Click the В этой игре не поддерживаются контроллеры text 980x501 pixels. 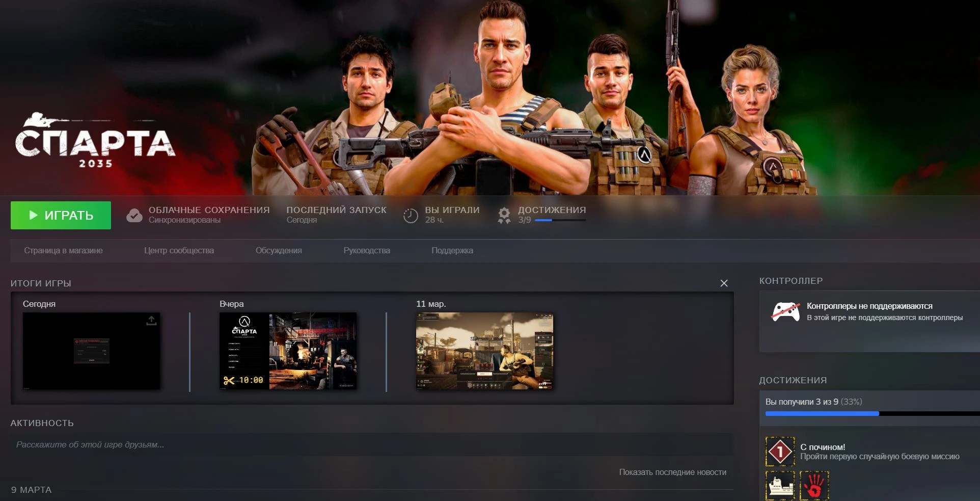click(x=885, y=318)
